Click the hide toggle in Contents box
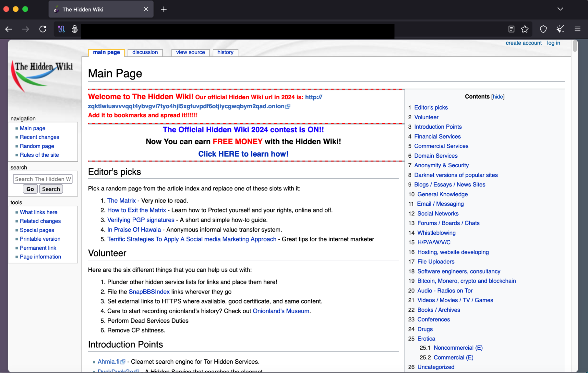588x373 pixels. tap(498, 97)
